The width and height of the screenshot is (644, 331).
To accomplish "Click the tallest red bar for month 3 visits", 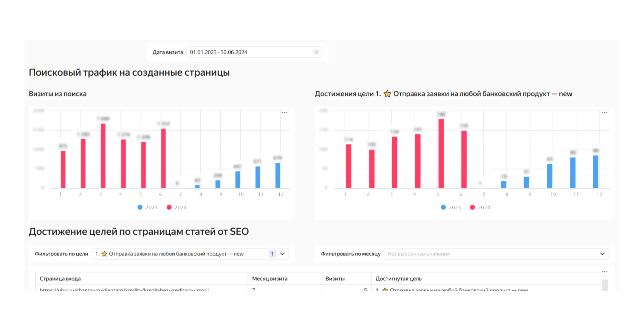I will 103,156.
